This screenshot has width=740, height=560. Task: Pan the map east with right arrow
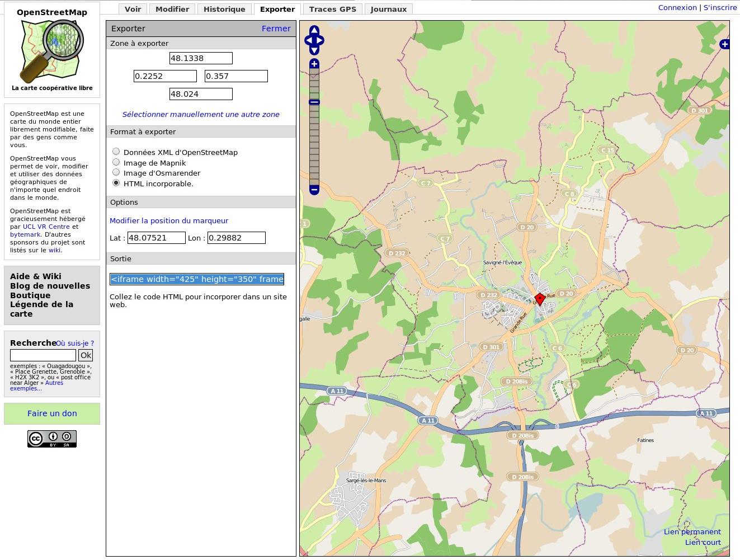[320, 40]
